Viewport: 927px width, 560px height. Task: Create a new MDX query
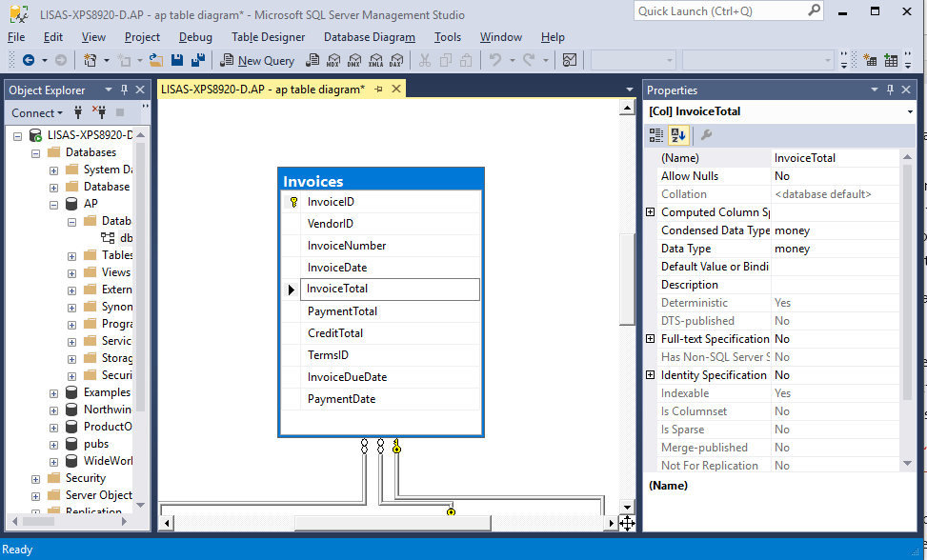click(x=334, y=60)
